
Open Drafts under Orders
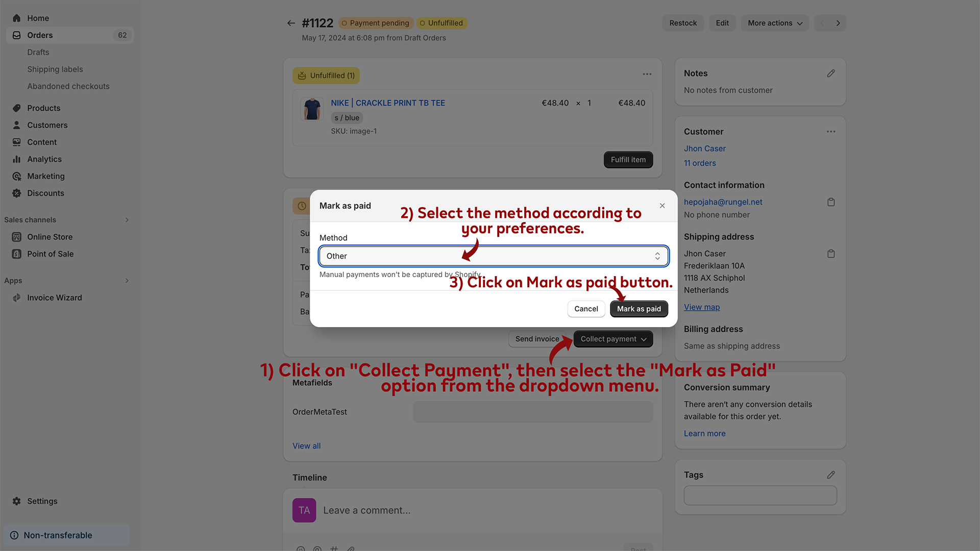[x=38, y=52]
